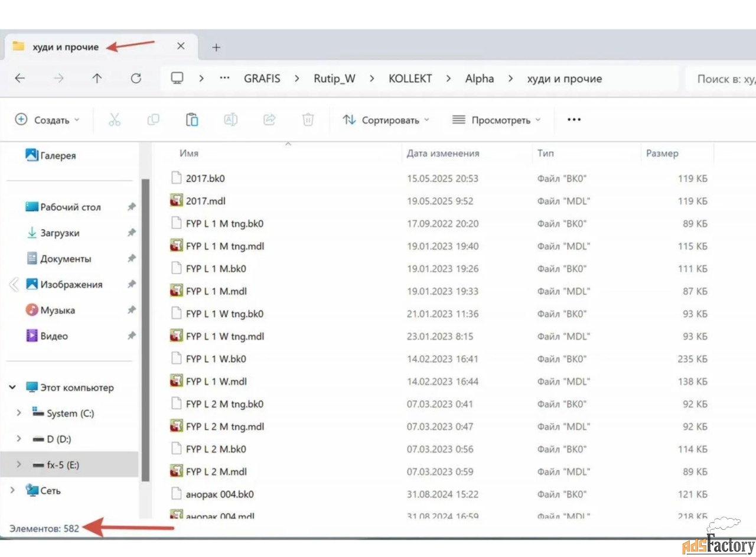Viewport: 756px width, 557px height.
Task: Click the Поиск search field
Action: [724, 79]
